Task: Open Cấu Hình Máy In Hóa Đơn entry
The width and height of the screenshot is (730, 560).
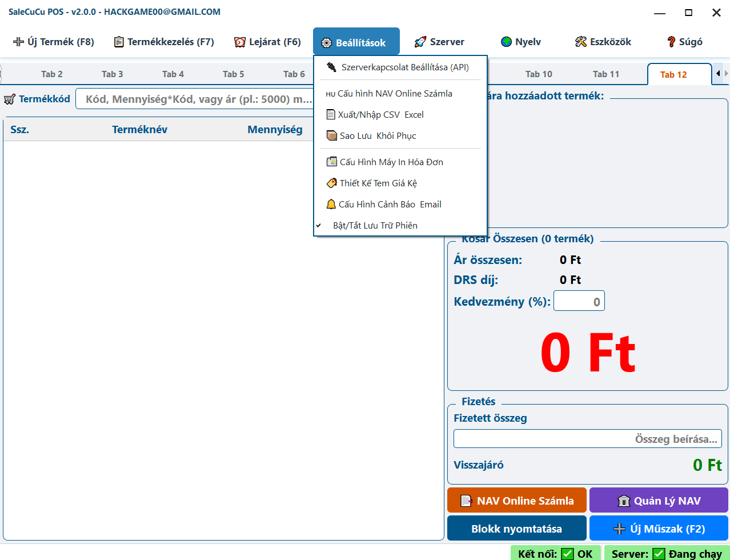Action: 400,162
